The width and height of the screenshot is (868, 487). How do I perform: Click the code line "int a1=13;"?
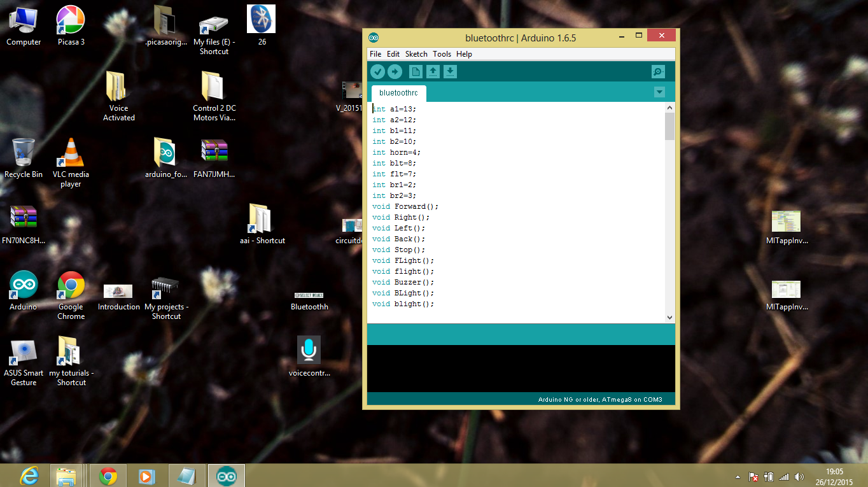(395, 109)
